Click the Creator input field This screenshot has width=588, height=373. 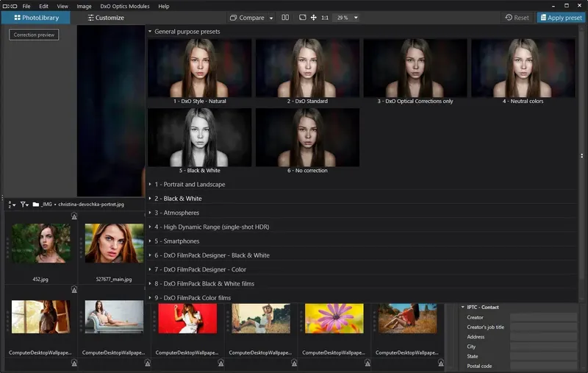click(x=544, y=318)
